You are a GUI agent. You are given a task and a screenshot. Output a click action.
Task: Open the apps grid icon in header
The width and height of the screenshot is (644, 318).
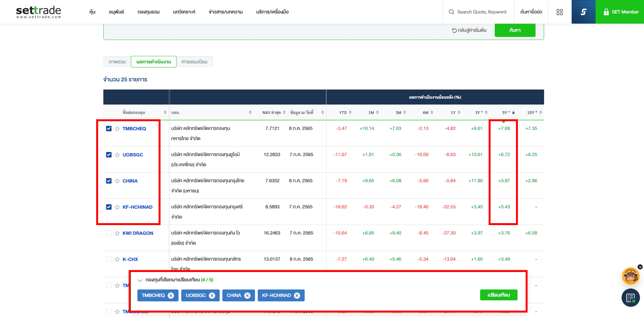click(559, 12)
